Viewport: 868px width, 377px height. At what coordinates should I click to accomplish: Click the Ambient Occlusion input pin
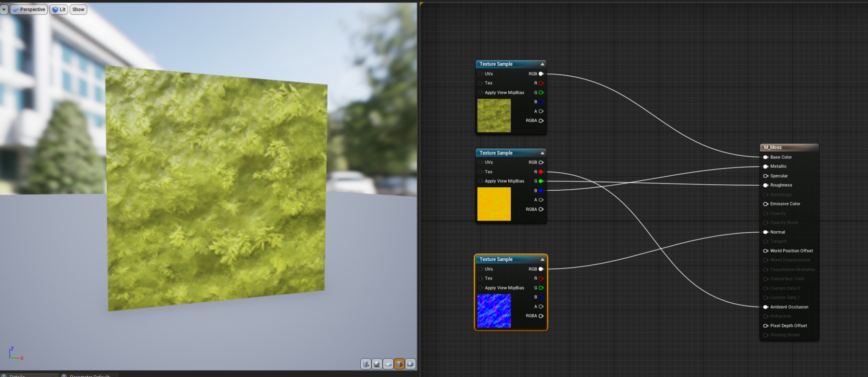click(765, 307)
